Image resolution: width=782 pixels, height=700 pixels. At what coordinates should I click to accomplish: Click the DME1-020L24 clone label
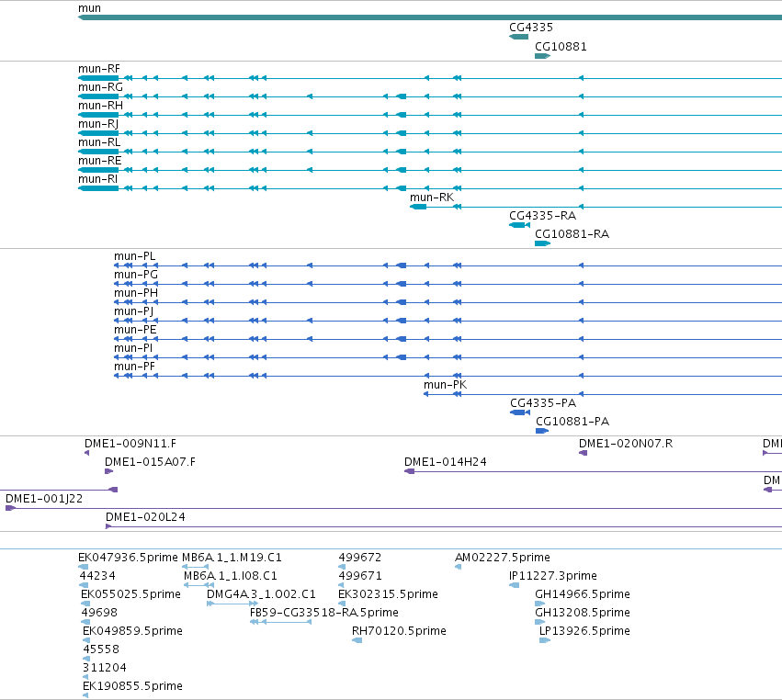click(145, 517)
